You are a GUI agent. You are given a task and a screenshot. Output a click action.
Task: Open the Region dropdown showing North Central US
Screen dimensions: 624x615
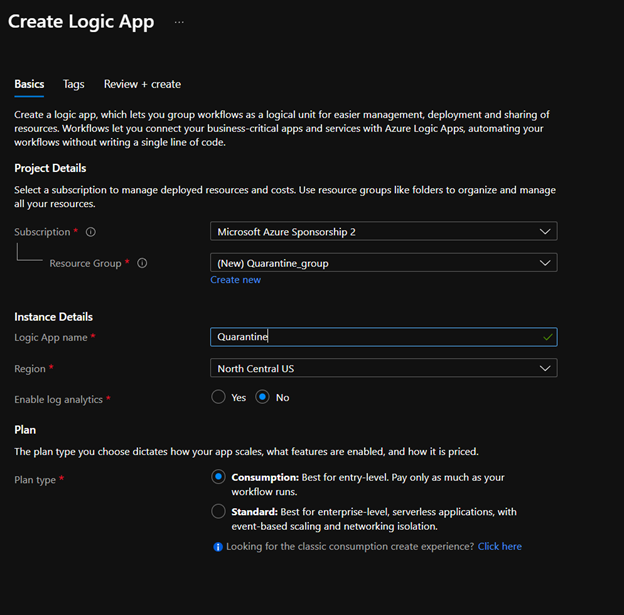tap(384, 368)
